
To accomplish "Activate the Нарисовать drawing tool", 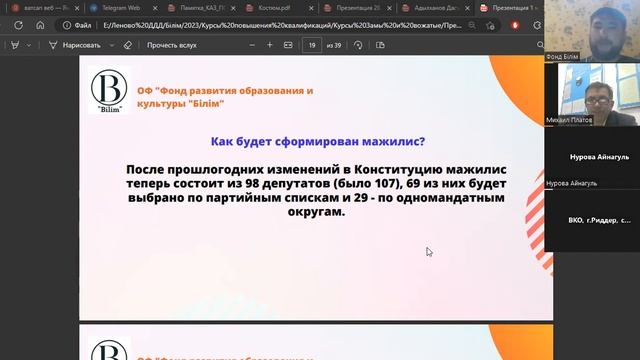I will pos(75,45).
